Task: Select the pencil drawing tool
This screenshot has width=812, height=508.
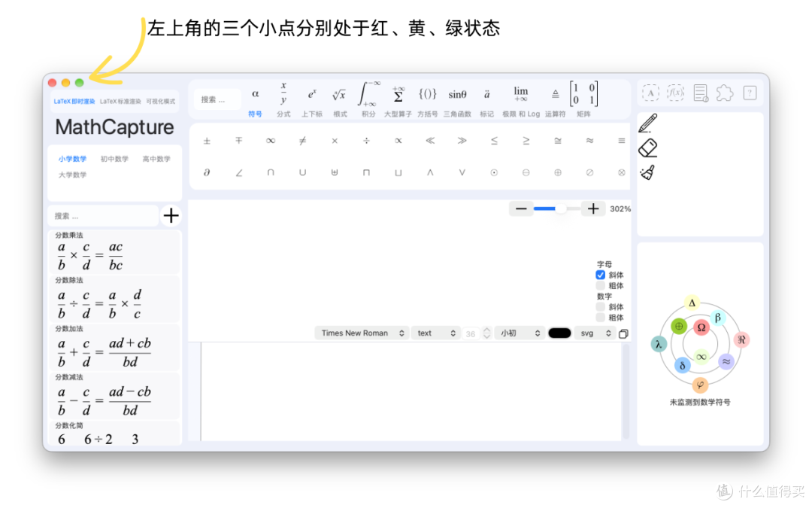Action: point(648,123)
